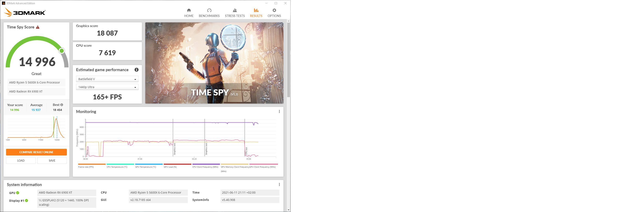Image resolution: width=644 pixels, height=212 pixels.
Task: Click the Time Spy Score heading
Action: [x=21, y=27]
